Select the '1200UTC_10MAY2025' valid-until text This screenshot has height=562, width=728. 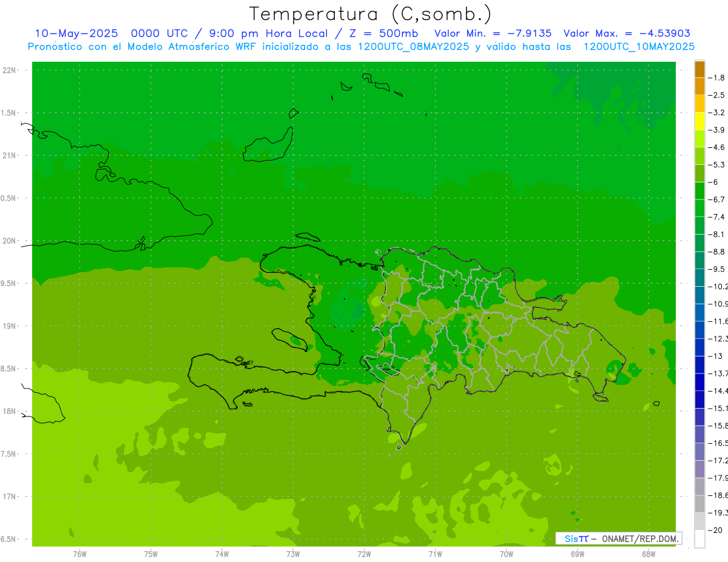tap(639, 47)
